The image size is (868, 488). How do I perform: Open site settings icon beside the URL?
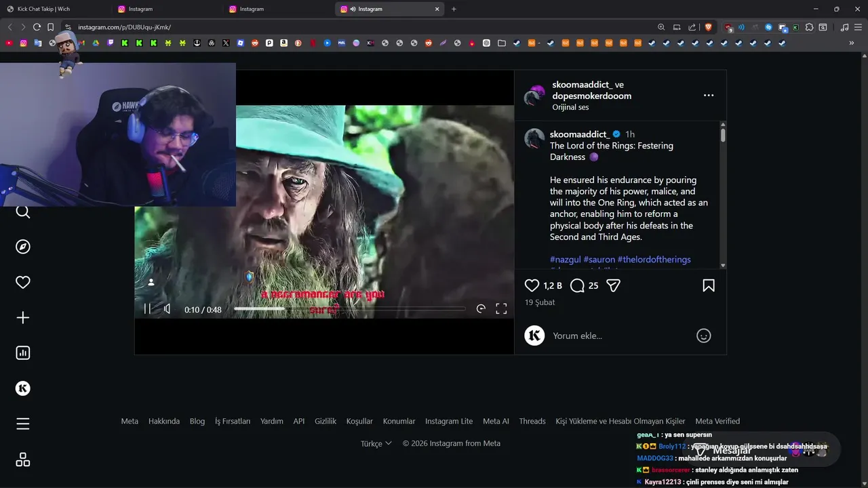coord(68,27)
